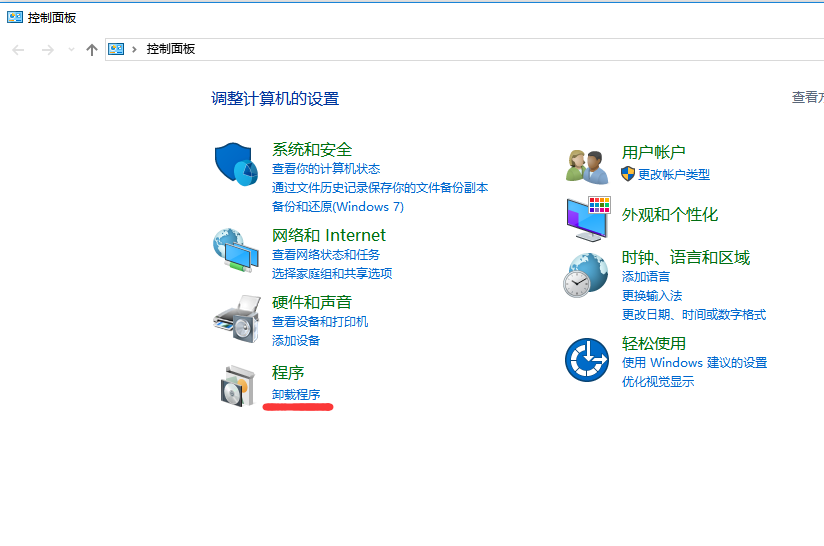Click the Programs disc box icon
Screen dimensions: 824x546
pyautogui.click(x=236, y=386)
